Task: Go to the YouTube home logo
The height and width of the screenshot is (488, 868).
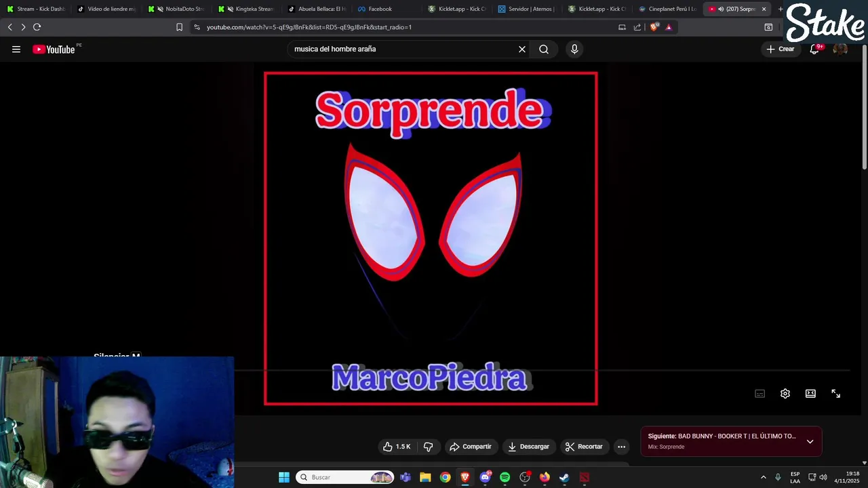Action: coord(54,49)
